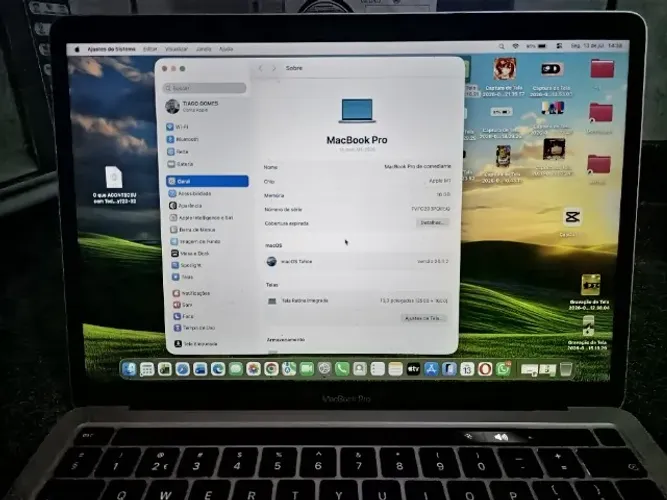This screenshot has height=500, width=667.
Task: Open Bluetooth settings in sidebar
Action: 183,139
